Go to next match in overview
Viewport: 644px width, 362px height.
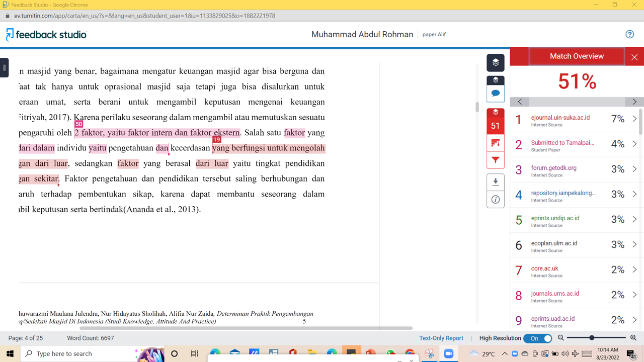(634, 102)
